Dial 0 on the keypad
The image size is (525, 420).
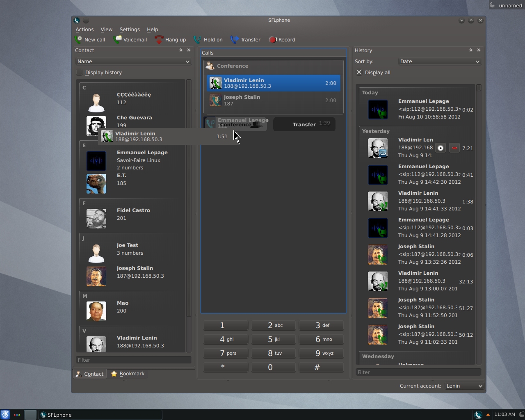(x=274, y=367)
